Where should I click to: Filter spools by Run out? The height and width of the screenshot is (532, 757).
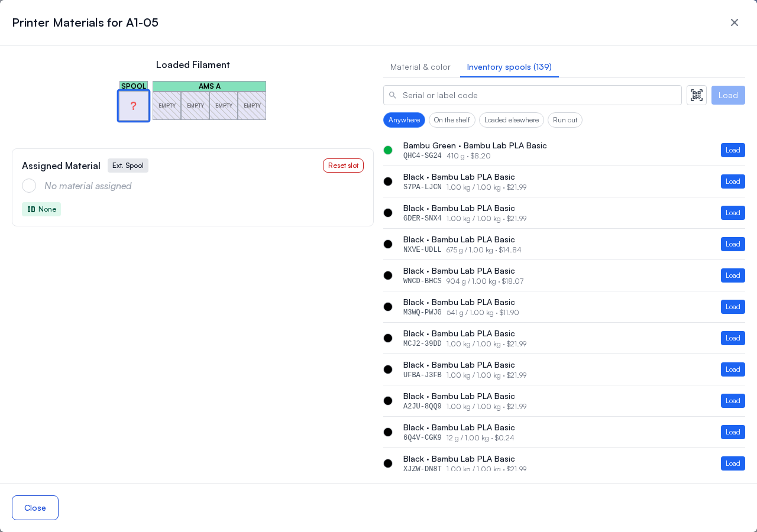pyautogui.click(x=565, y=120)
